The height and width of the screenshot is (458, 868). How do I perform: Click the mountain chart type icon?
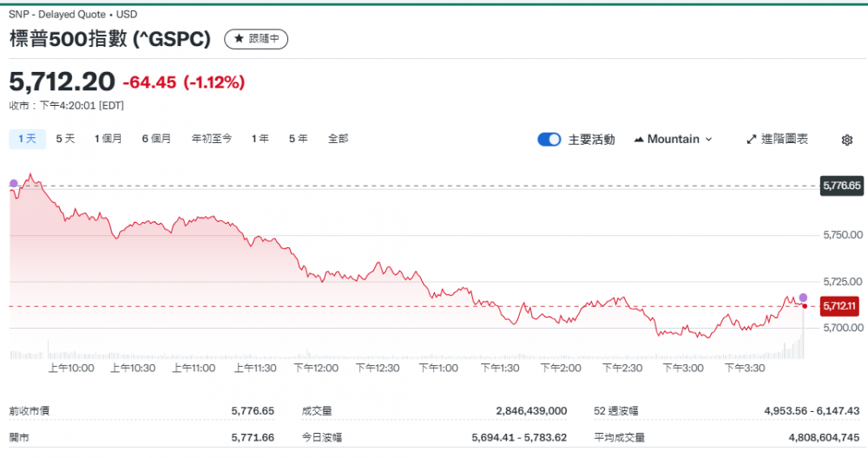tap(640, 140)
